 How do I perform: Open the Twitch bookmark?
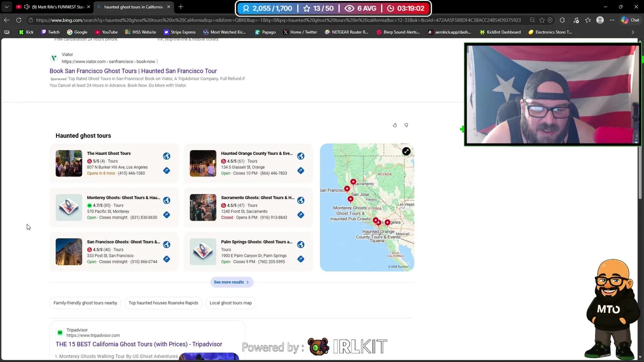coord(50,32)
